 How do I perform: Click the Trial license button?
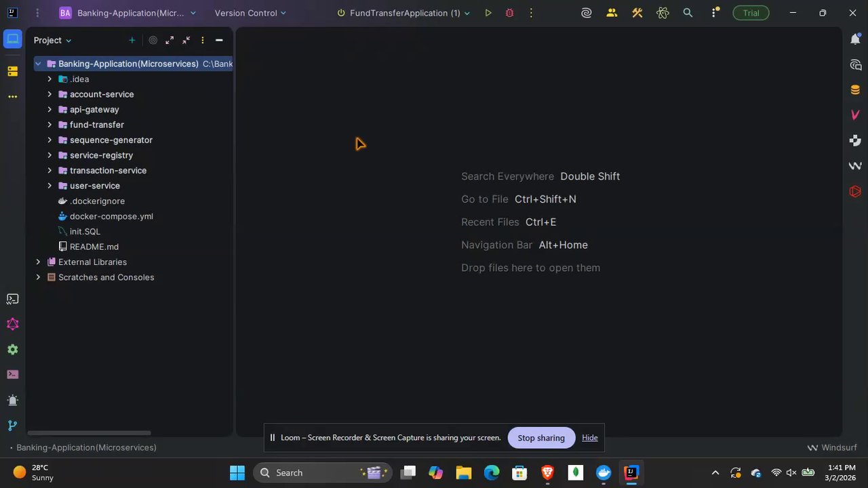point(751,13)
